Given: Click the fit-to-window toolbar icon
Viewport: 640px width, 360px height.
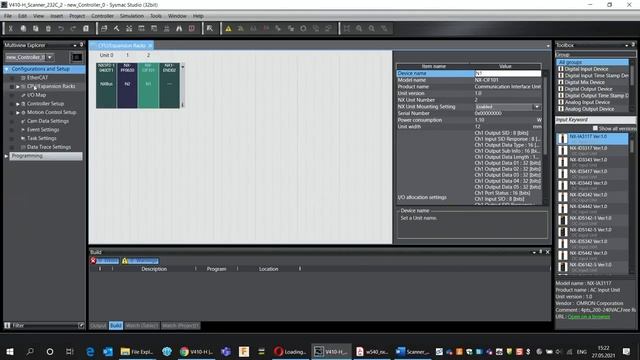Looking at the screenshot, I should (x=347, y=29).
